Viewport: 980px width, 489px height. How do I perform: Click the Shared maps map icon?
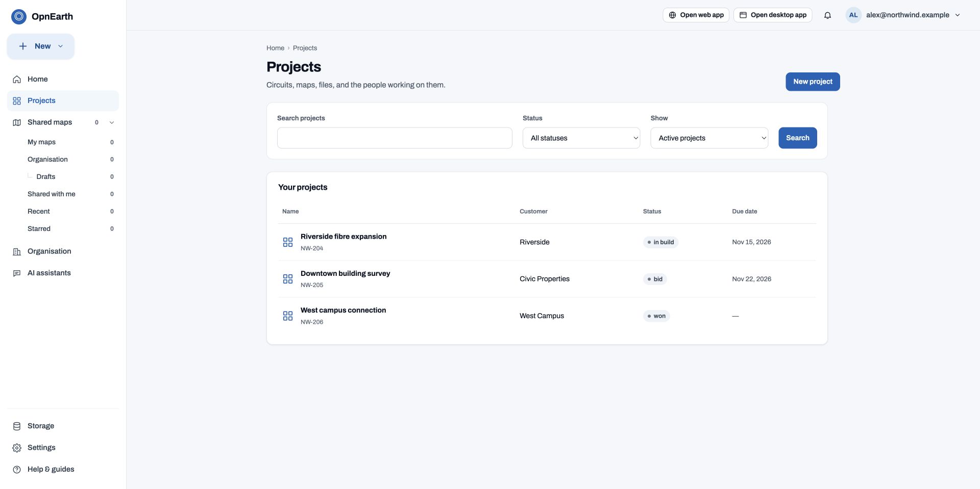pos(17,122)
